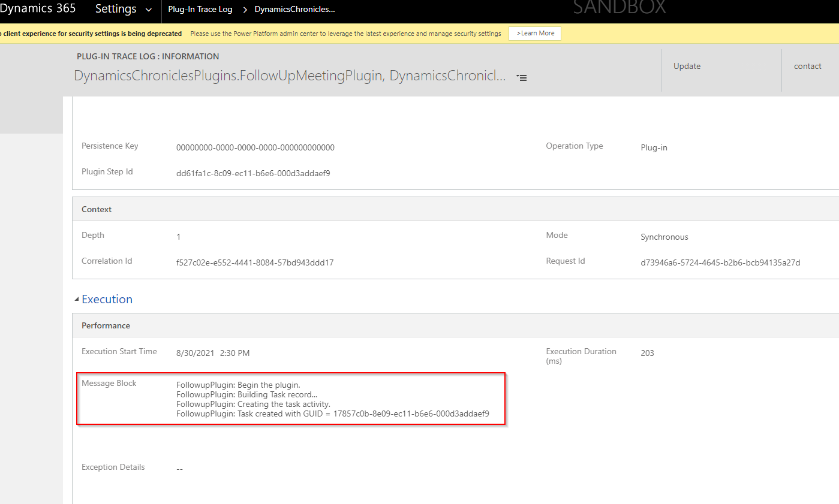839x504 pixels.
Task: Click the Execution Start Time value
Action: [210, 352]
